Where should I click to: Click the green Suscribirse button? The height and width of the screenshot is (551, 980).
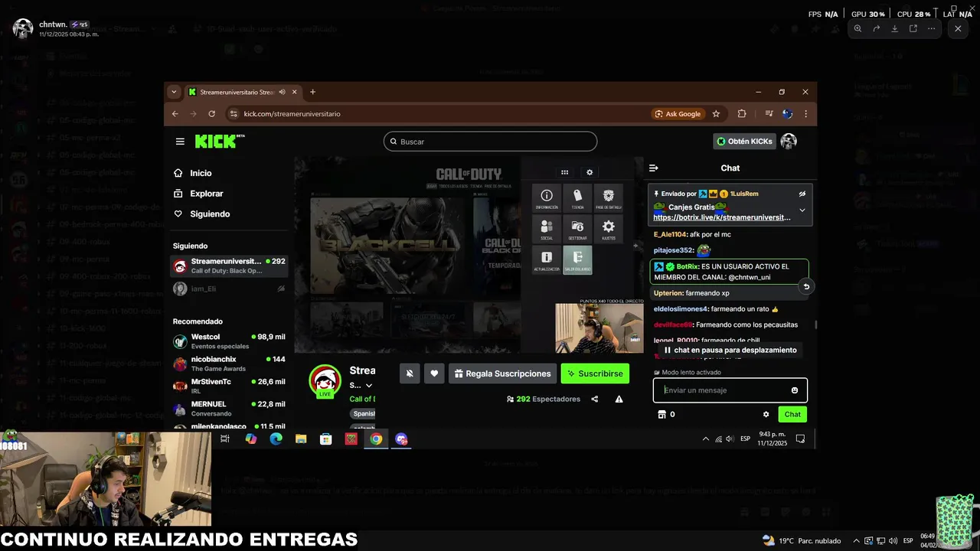point(595,373)
